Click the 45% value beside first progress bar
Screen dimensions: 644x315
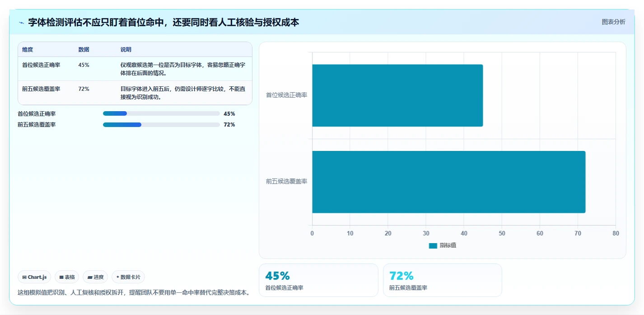[x=229, y=114]
